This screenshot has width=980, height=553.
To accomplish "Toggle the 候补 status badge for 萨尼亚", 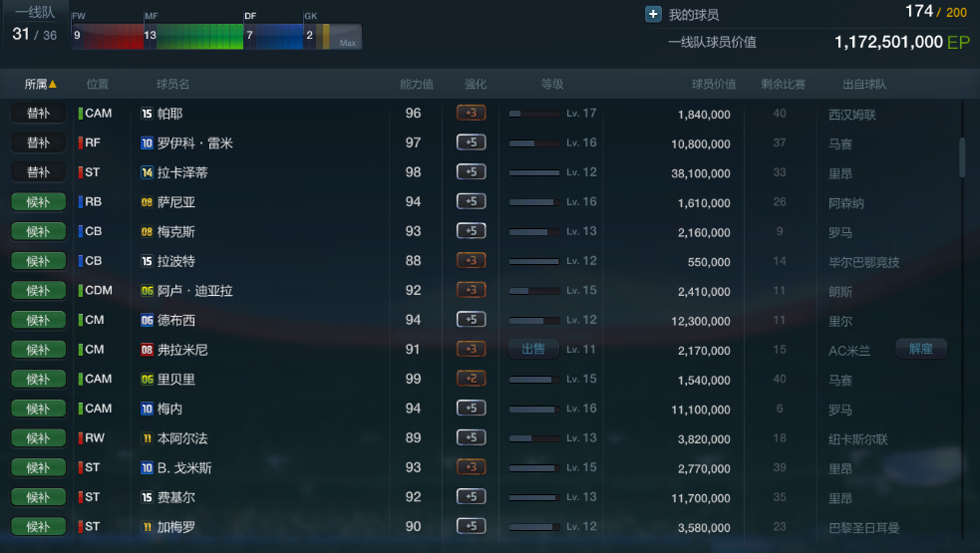I will click(x=38, y=202).
